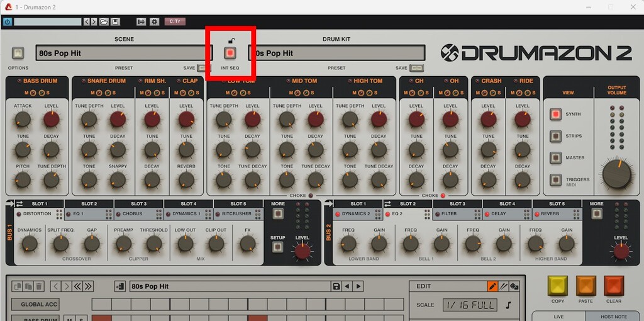The height and width of the screenshot is (321, 644).
Task: Click the Snare Drum Snappy knob
Action: 118,180
